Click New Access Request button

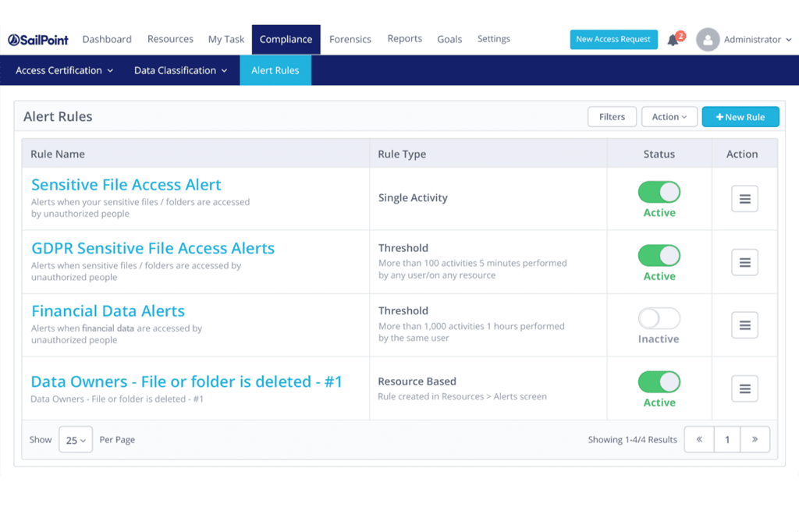(x=613, y=39)
